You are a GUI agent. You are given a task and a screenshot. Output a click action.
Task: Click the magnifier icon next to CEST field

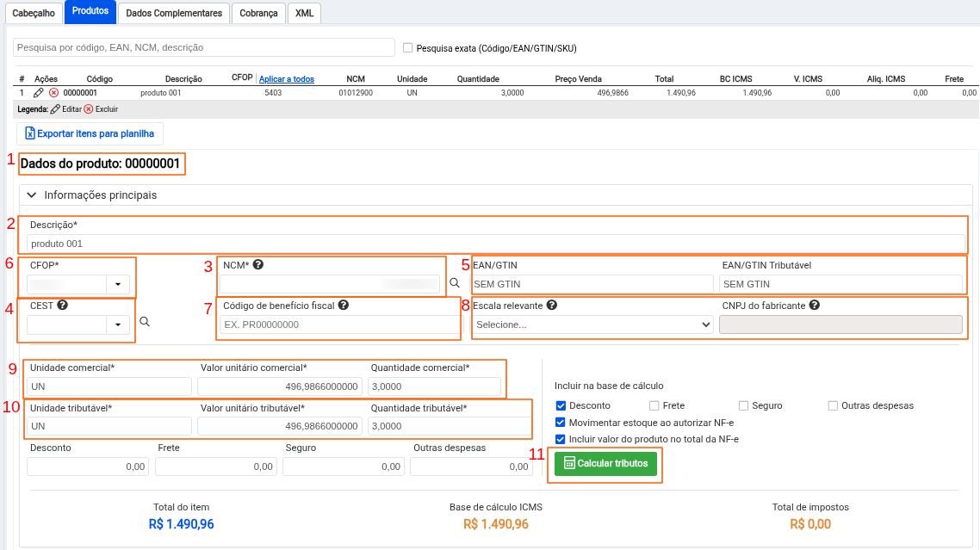(145, 321)
